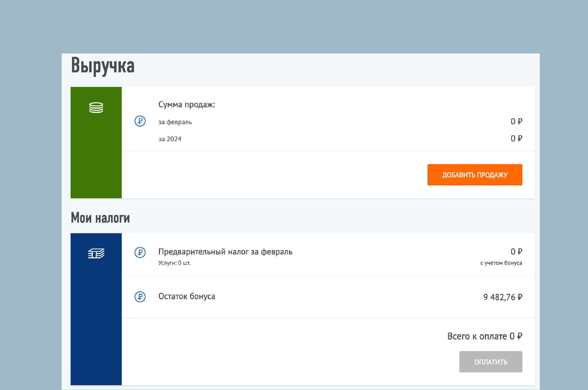The width and height of the screenshot is (588, 390).
Task: Click the coins stack icon in green panel
Action: 96,108
